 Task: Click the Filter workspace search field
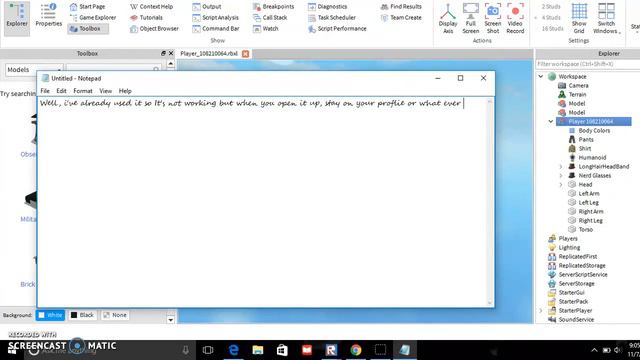click(588, 64)
